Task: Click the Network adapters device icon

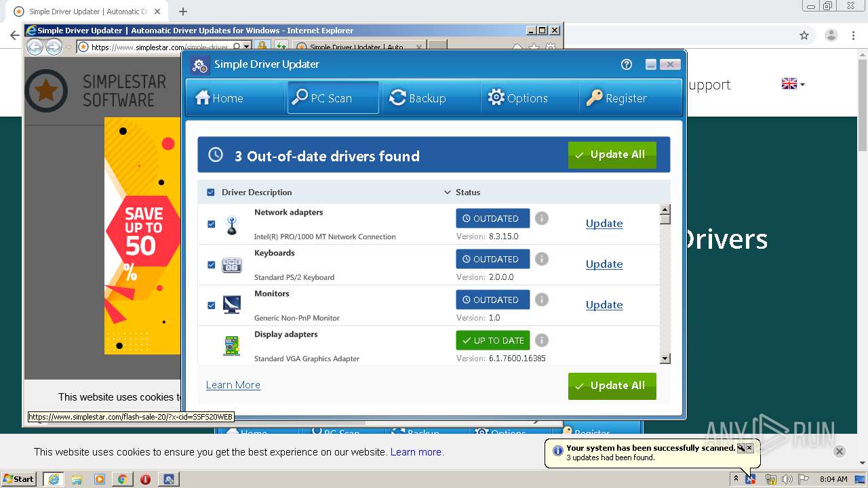Action: (x=232, y=225)
